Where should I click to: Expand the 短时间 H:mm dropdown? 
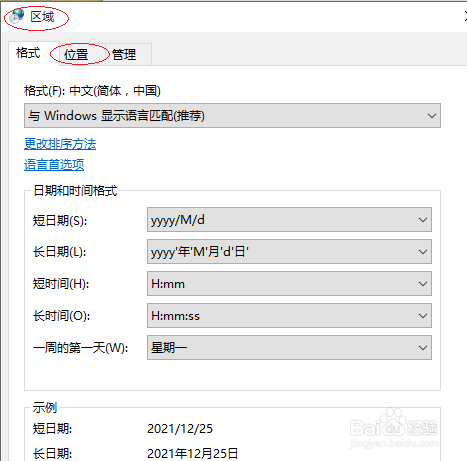coord(289,284)
